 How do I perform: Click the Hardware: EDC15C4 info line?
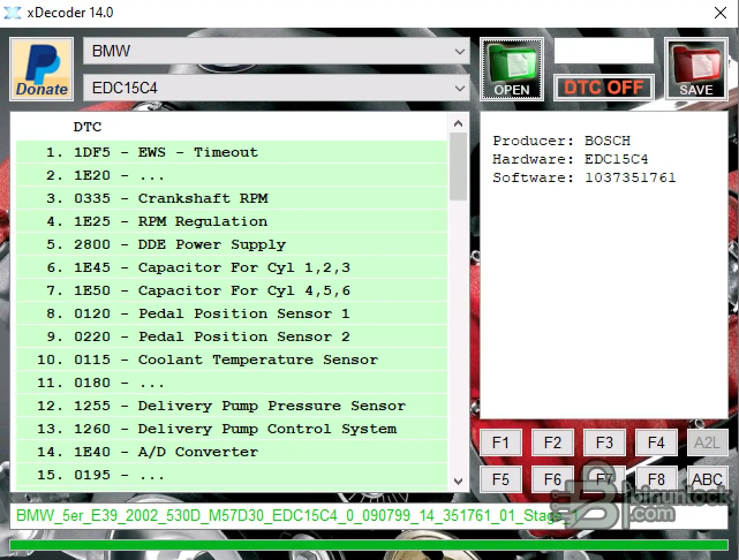[570, 159]
